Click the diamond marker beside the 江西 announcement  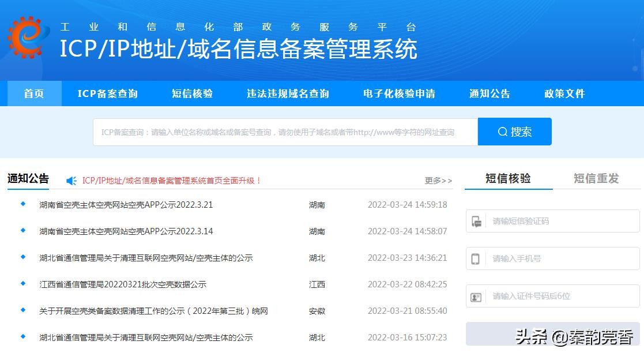22,284
